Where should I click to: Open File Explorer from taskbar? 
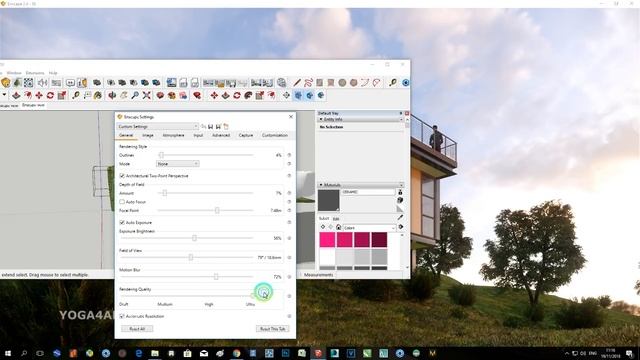[x=155, y=353]
